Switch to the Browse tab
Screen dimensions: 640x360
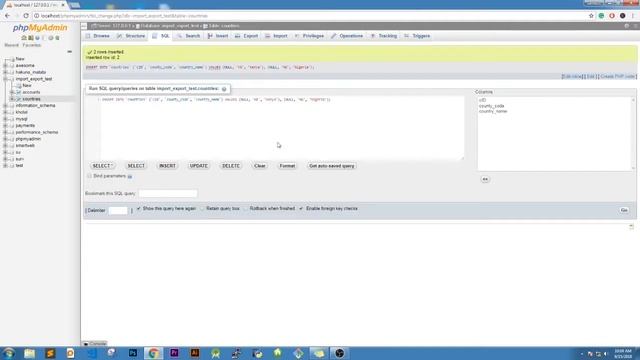coord(98,36)
